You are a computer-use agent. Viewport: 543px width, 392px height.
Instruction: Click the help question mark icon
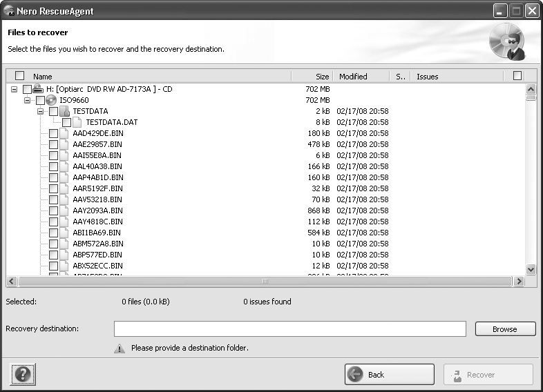[23, 375]
